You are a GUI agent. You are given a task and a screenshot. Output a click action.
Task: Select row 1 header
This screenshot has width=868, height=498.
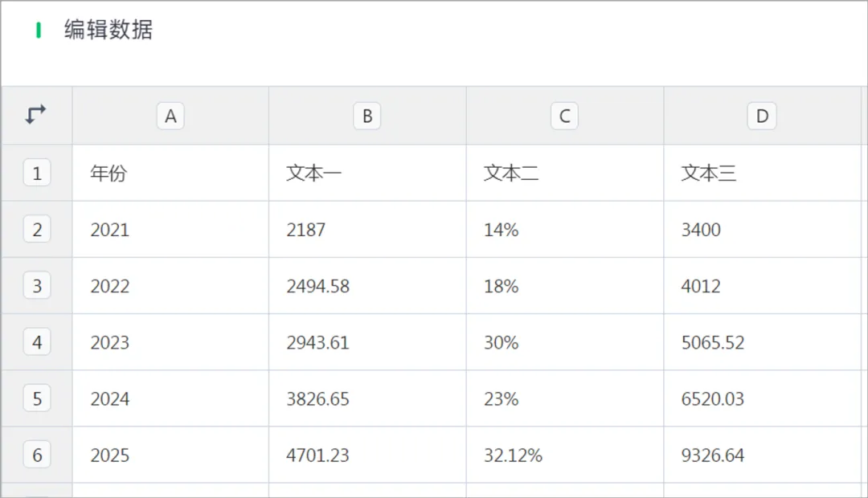tap(37, 173)
